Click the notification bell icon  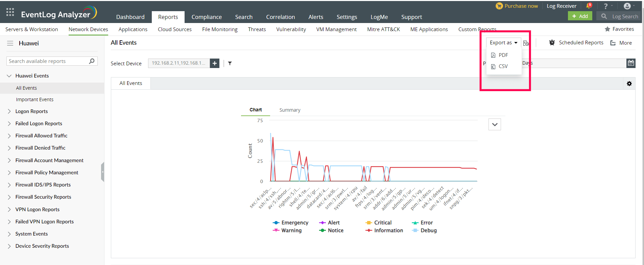click(x=589, y=6)
